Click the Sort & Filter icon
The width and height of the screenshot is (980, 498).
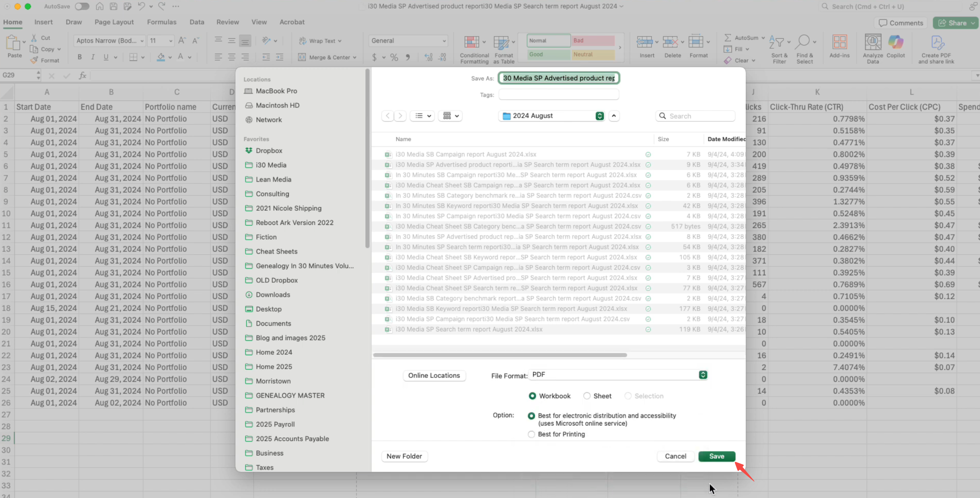point(777,42)
